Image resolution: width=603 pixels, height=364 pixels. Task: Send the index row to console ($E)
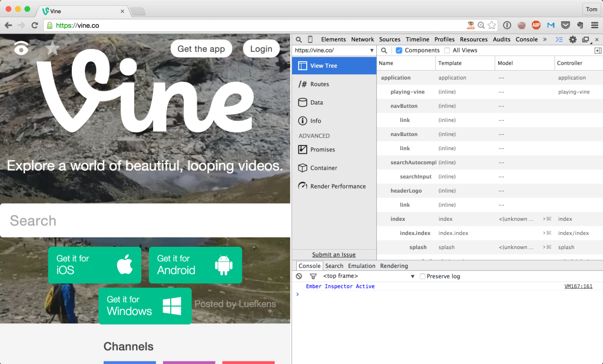click(547, 219)
